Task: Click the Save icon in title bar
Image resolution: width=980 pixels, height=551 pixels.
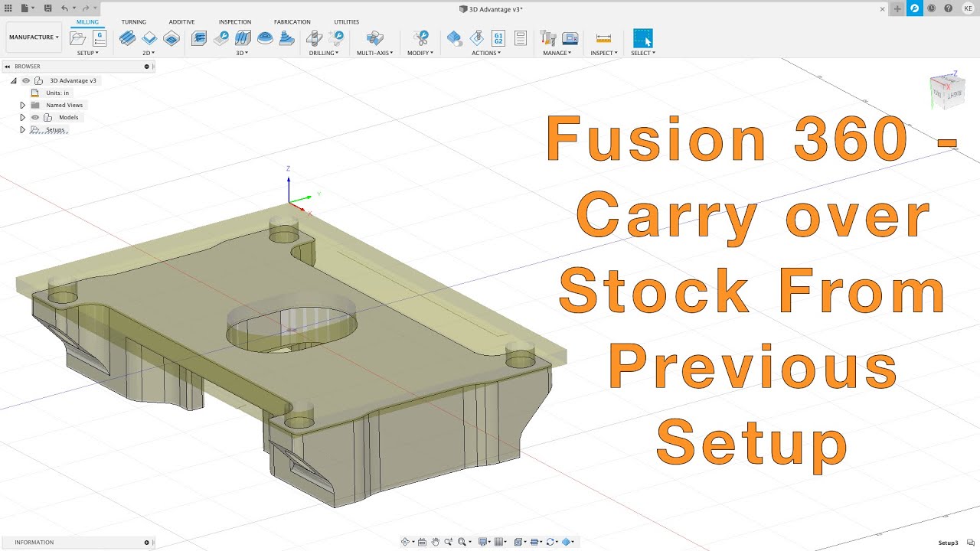Action: click(x=48, y=8)
